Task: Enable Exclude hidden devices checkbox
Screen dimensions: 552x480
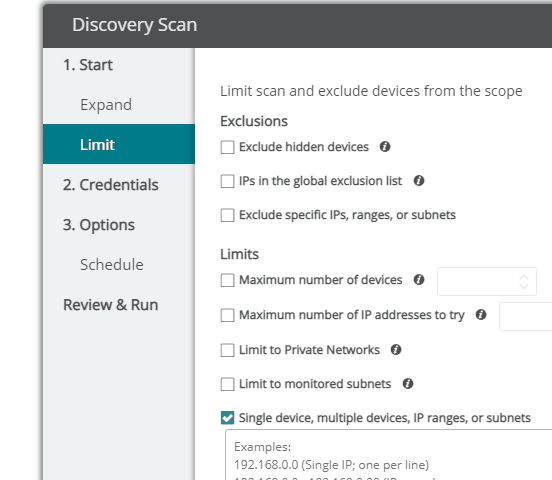Action: (x=227, y=147)
